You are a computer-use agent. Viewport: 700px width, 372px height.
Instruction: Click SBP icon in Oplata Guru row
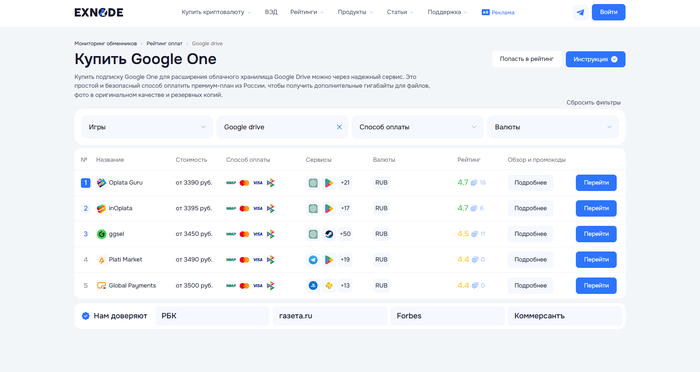[271, 183]
